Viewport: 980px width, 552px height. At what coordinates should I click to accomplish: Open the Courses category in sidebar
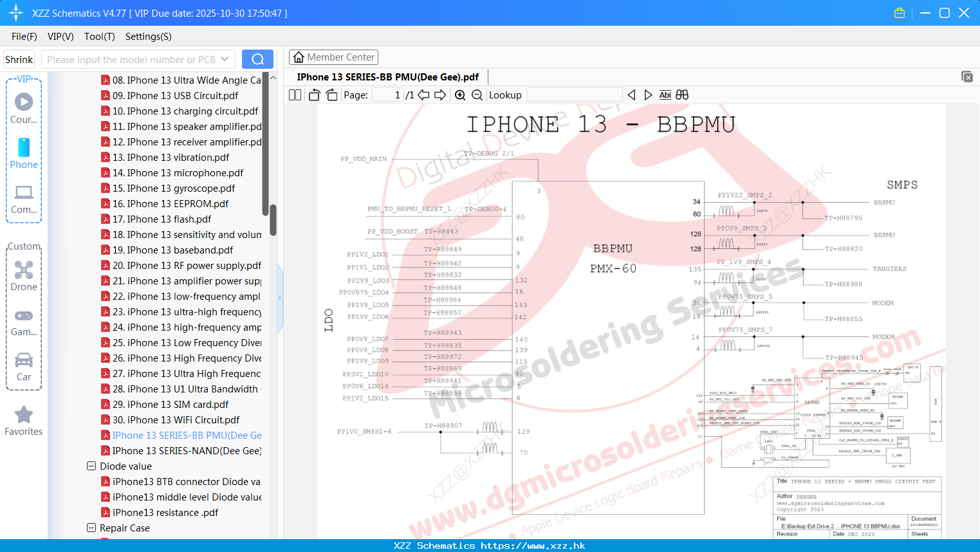(x=24, y=108)
